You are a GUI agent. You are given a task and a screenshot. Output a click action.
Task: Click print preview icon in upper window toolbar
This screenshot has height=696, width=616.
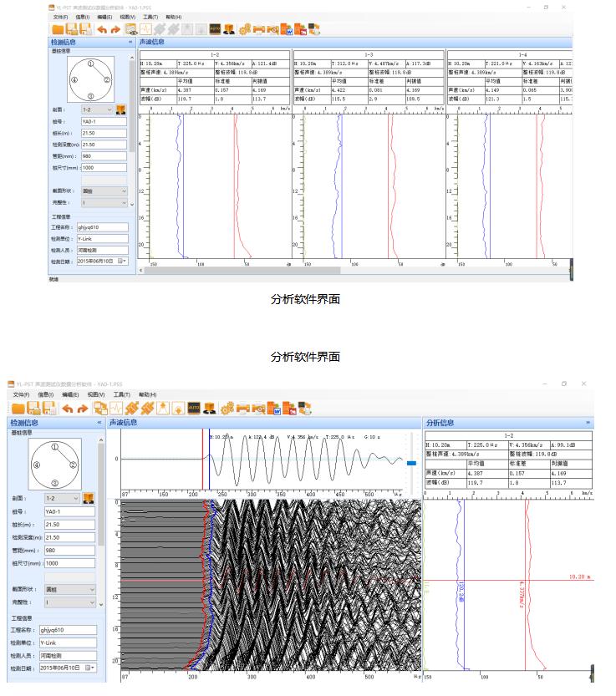tap(272, 30)
